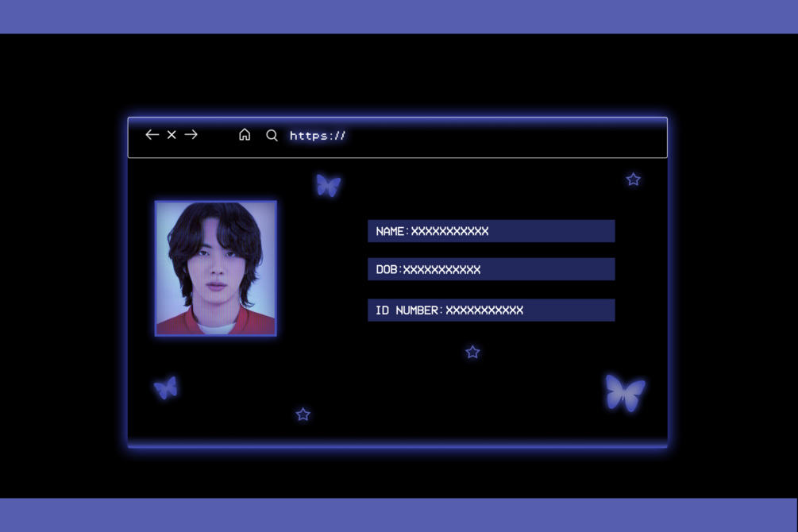798x532 pixels.
Task: Click the butterfly icon near the top of the page
Action: [x=328, y=185]
